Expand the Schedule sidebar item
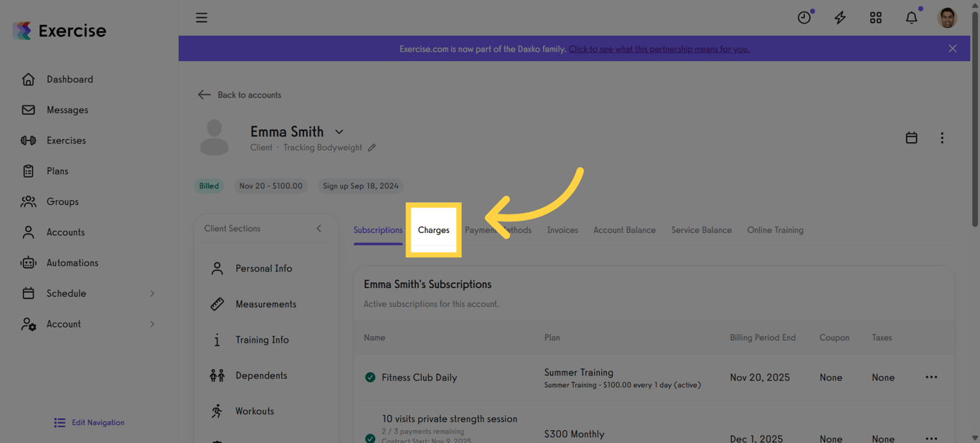 click(x=67, y=293)
